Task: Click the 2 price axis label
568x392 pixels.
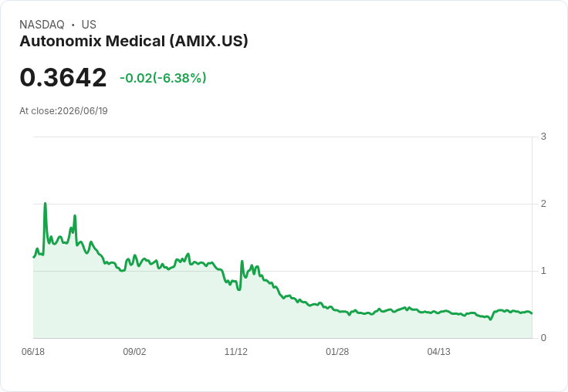Action: (543, 204)
